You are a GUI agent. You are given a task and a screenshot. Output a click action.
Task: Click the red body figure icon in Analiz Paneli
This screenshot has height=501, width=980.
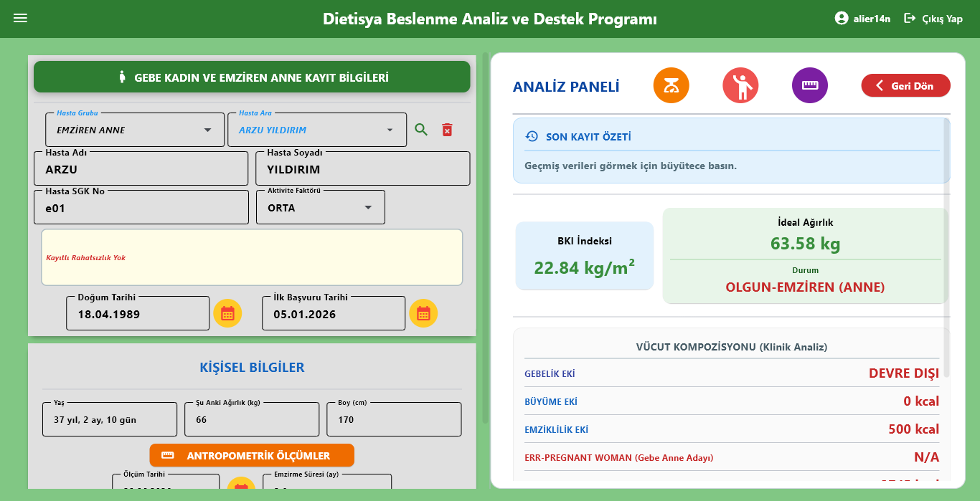coord(740,85)
